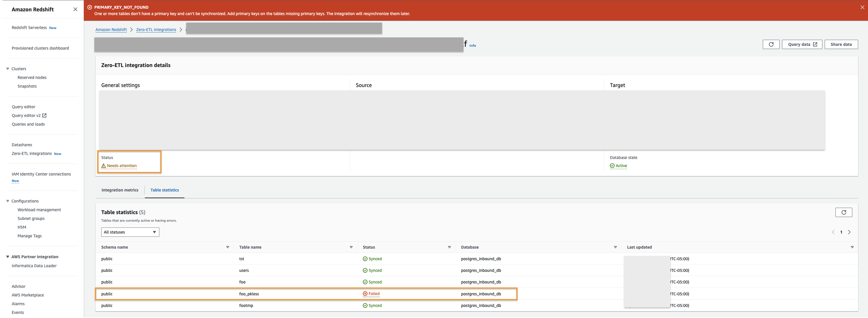Click the users table name cell
This screenshot has width=868, height=318.
coord(244,271)
